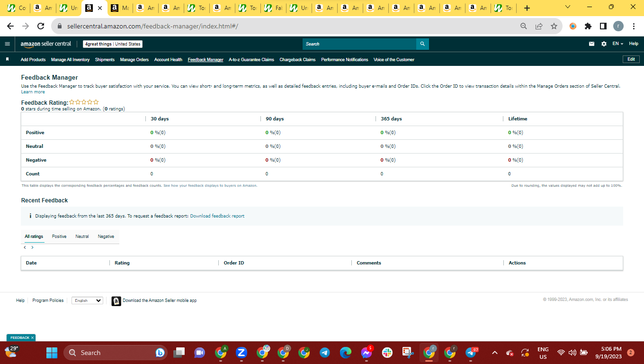
Task: Show hidden system tray icons
Action: click(x=495, y=353)
